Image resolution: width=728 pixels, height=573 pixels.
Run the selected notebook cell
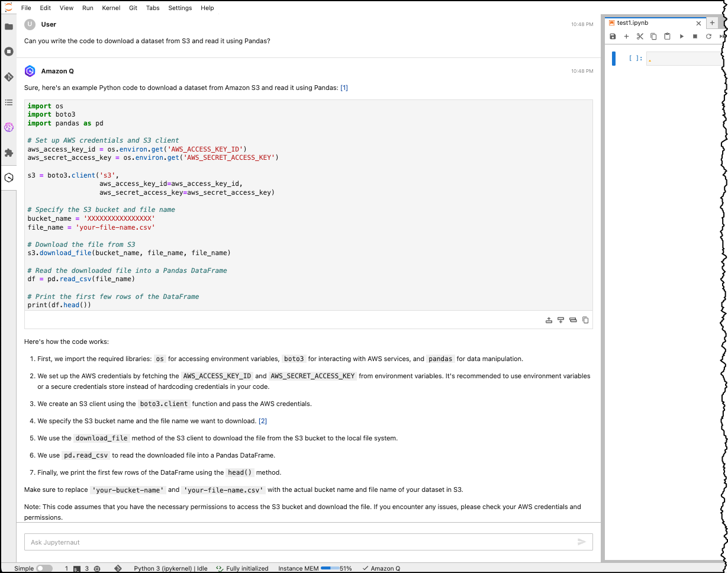coord(681,37)
